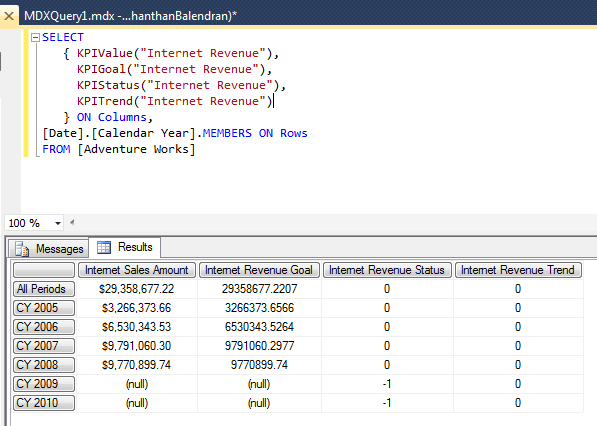The height and width of the screenshot is (426, 597).
Task: Click the 29358677.2207 goal cell
Action: click(x=259, y=289)
